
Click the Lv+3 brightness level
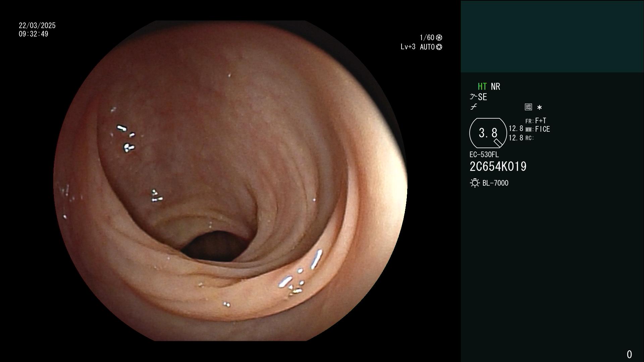click(408, 47)
